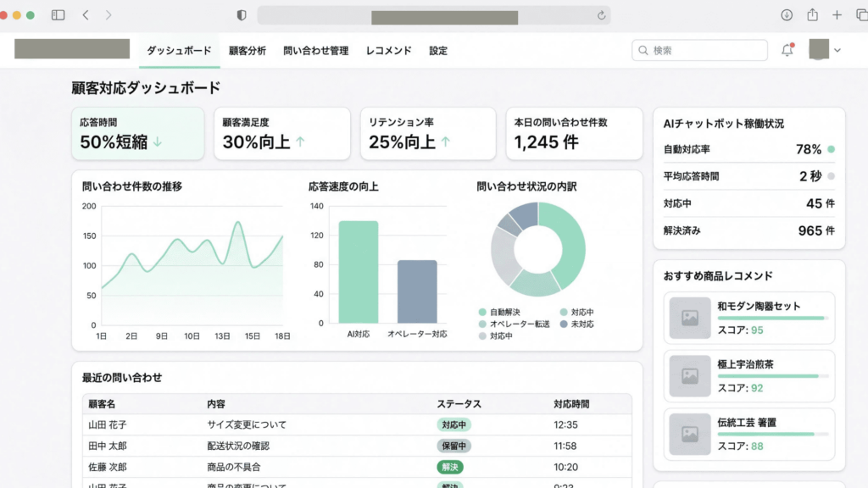This screenshot has height=488, width=868.
Task: Select the 応答時間 50%短縮 card
Action: pos(138,134)
